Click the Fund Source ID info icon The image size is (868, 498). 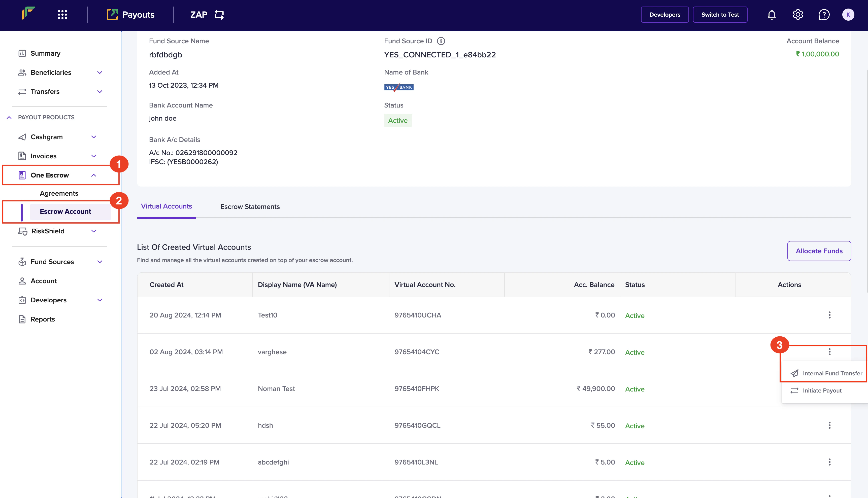[441, 41]
